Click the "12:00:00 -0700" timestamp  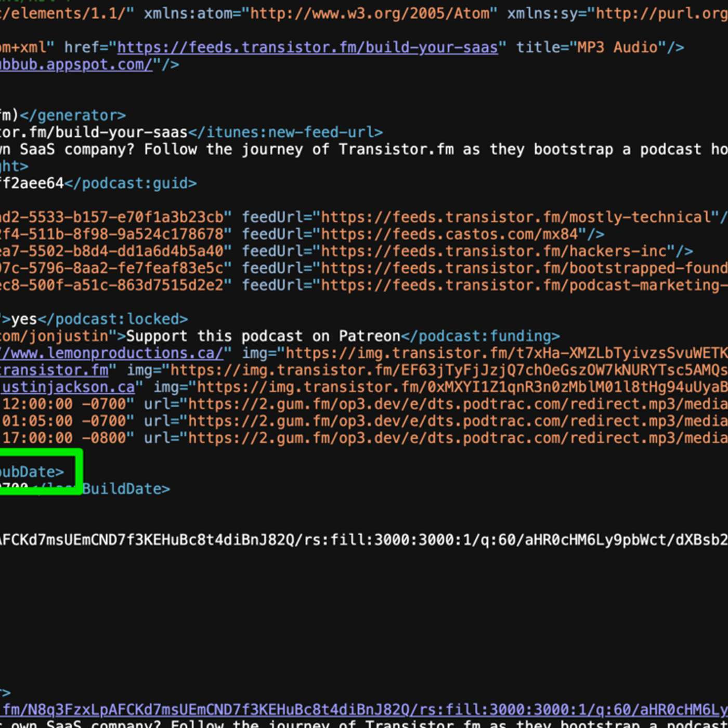click(x=64, y=404)
